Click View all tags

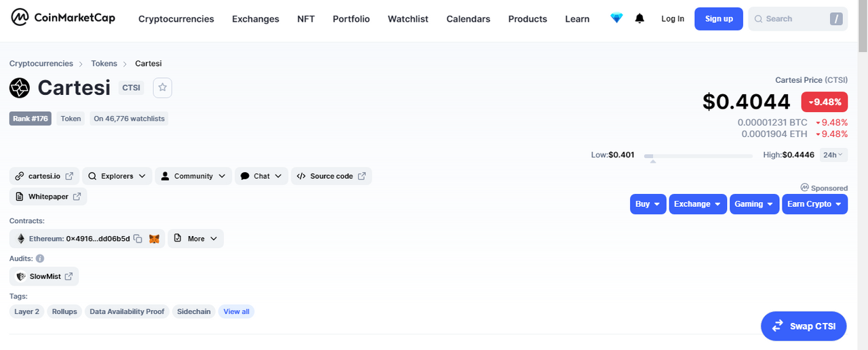tap(237, 312)
